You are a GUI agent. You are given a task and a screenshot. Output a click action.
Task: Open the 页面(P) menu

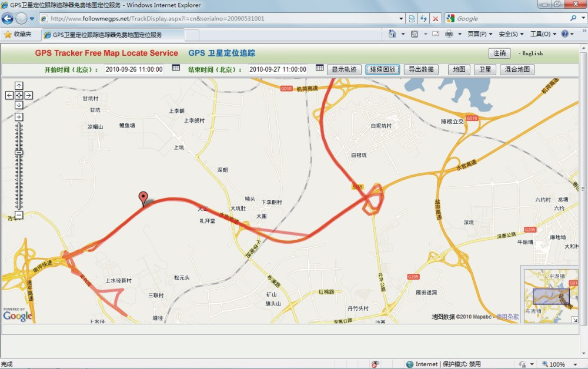pyautogui.click(x=480, y=34)
